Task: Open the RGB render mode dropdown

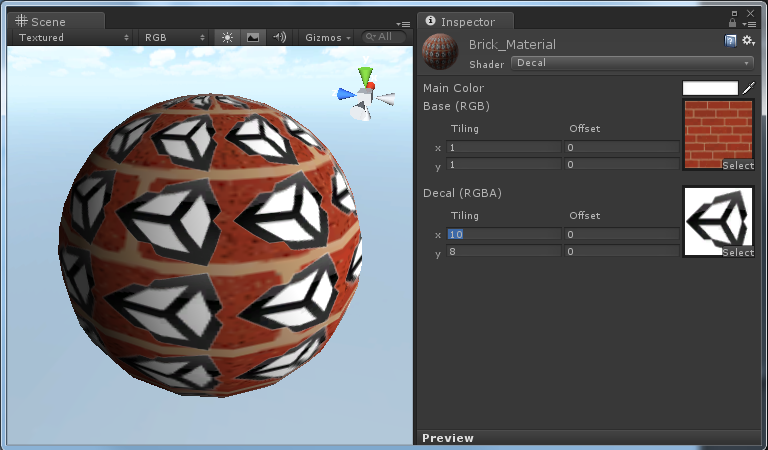Action: 174,37
